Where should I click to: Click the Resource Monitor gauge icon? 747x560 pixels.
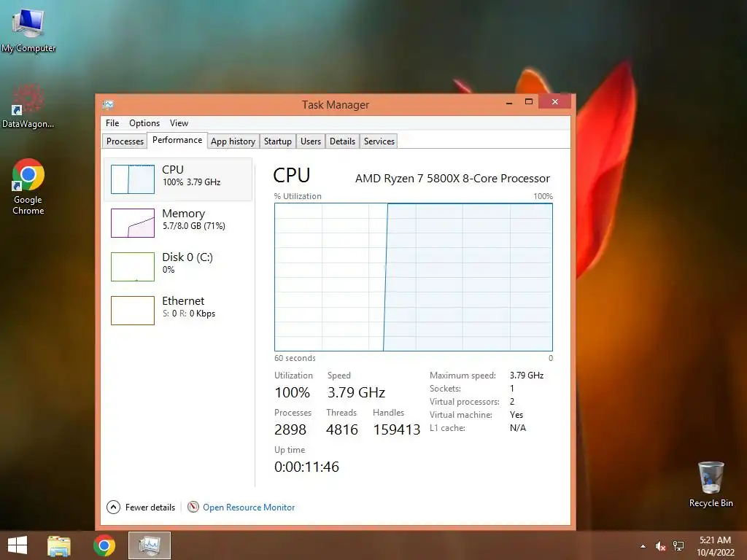coord(193,507)
